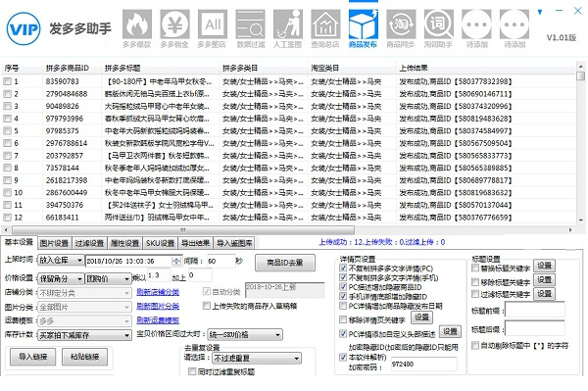This screenshot has width=588, height=391.
Task: Open the 商品同步 sync icon module
Action: click(x=401, y=28)
